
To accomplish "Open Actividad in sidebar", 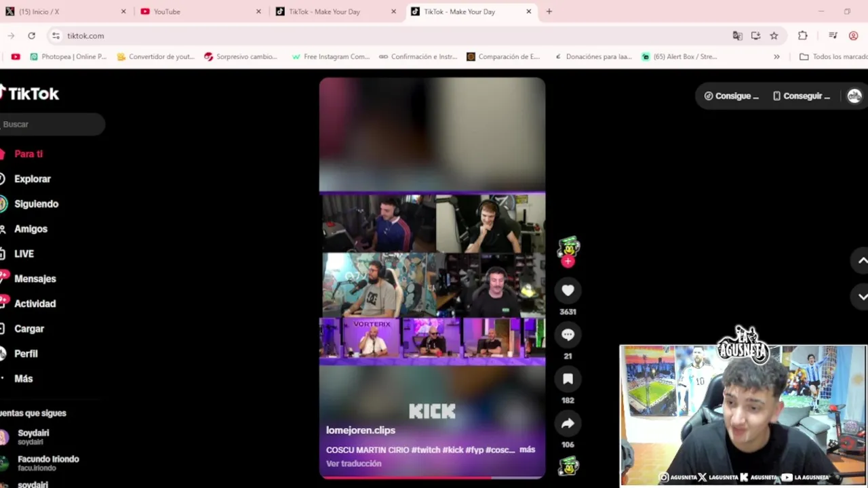I will pos(35,304).
